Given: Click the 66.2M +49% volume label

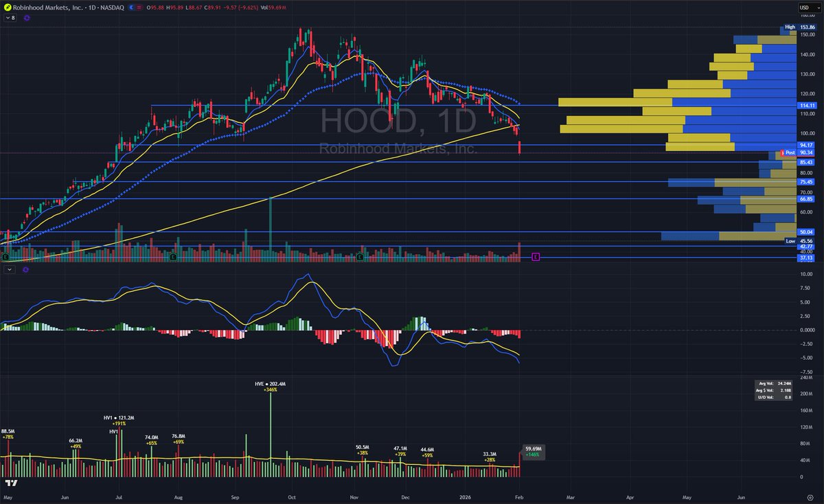Looking at the screenshot, I should (x=76, y=443).
